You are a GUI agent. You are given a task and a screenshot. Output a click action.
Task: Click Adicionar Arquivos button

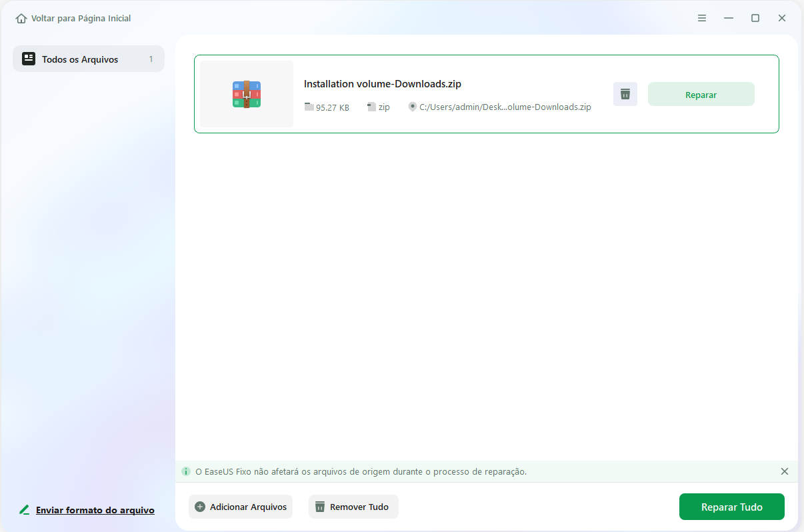coord(241,507)
